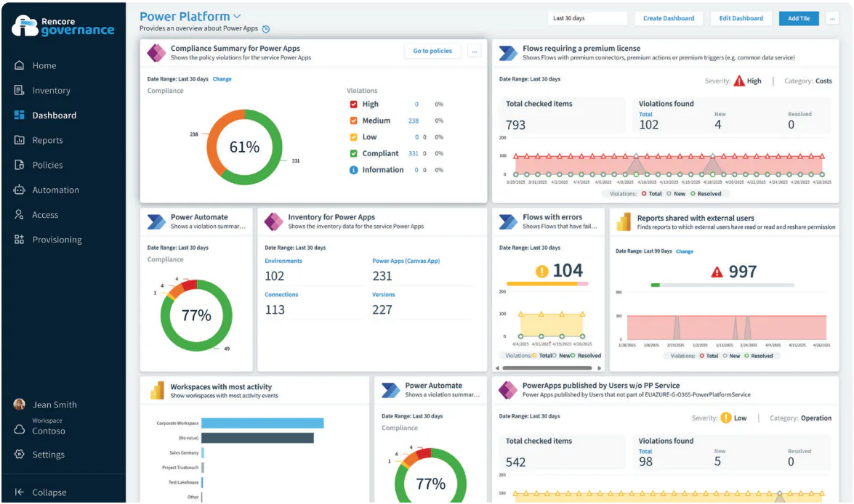Open the Automation section
The width and height of the screenshot is (854, 504).
click(47, 190)
